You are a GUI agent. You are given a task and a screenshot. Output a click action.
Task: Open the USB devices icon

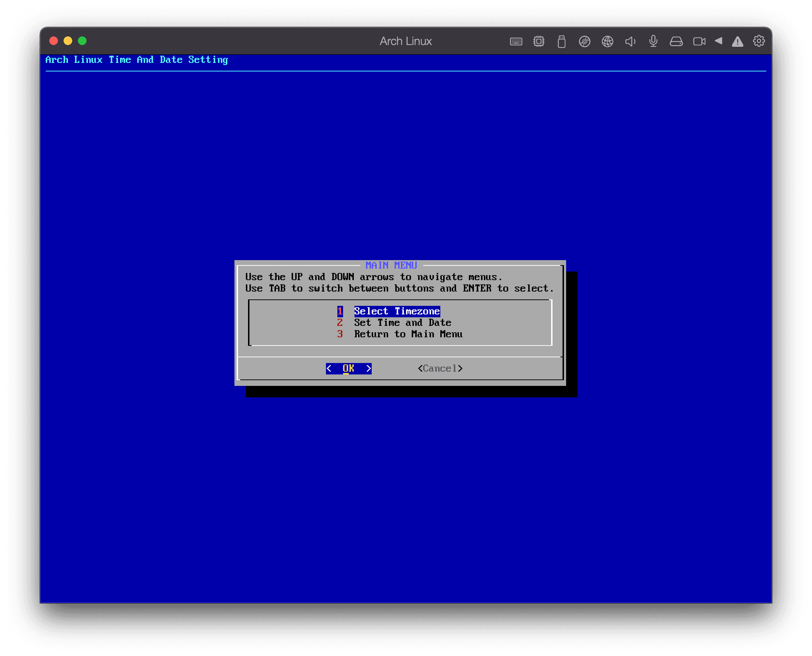[561, 41]
